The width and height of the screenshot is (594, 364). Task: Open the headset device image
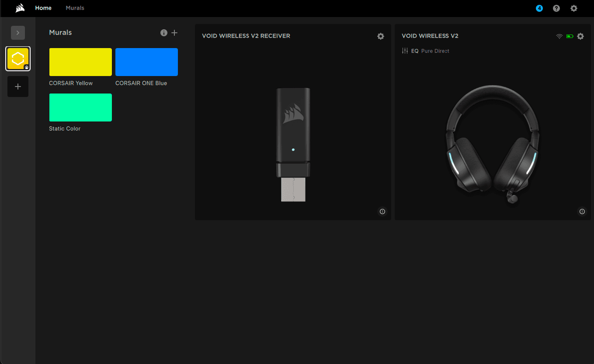tap(493, 145)
